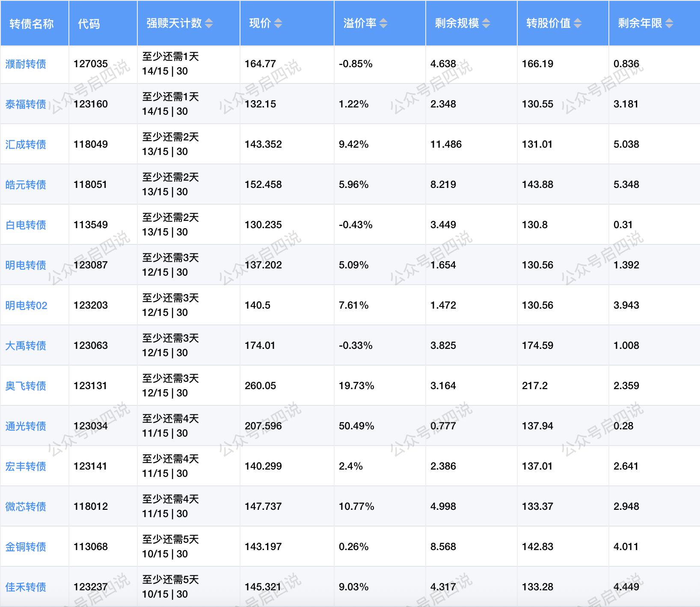Click the 汇成转债 link
The height and width of the screenshot is (607, 700).
coord(26,145)
